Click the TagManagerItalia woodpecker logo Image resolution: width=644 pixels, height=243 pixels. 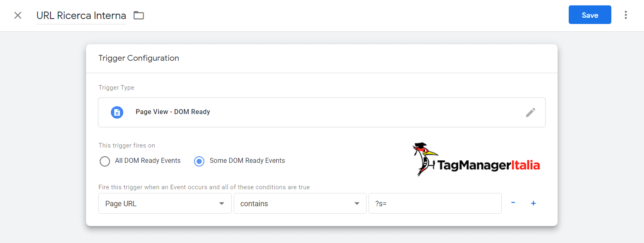tap(424, 159)
